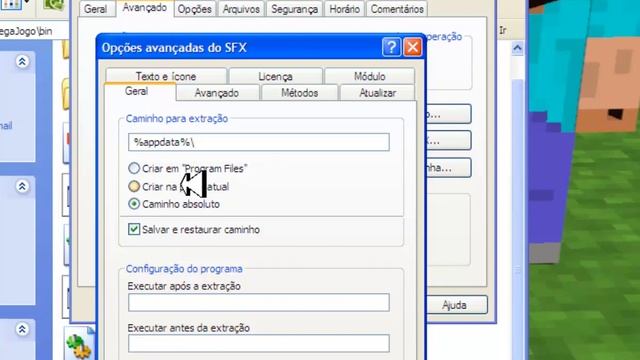Switch to Arquivos tab in background dialog
Viewport: 640px width, 360px height.
point(241,9)
